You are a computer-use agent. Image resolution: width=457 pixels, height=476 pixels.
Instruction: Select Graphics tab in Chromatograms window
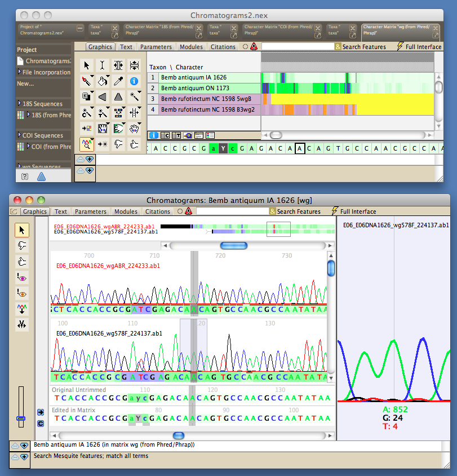point(34,211)
